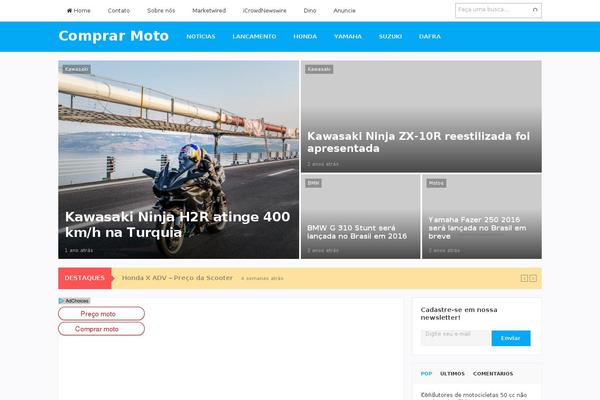The height and width of the screenshot is (400, 600).
Task: Focus the newsletter e-mail field
Action: tap(456, 338)
